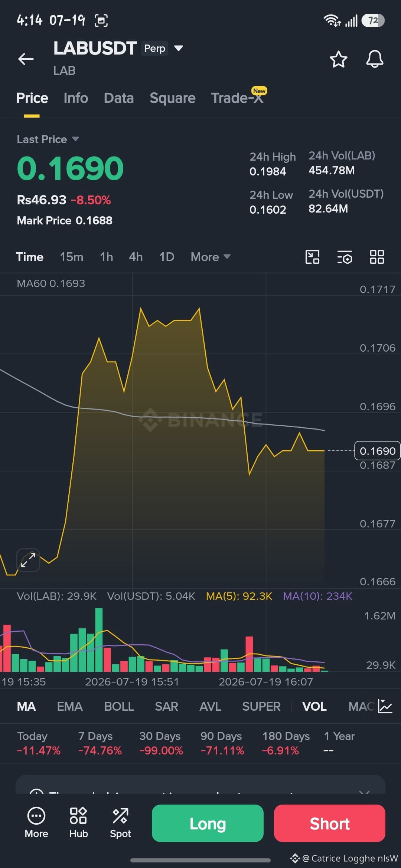Expand chart to fullscreen with arrows icon
The height and width of the screenshot is (868, 401).
point(28,560)
